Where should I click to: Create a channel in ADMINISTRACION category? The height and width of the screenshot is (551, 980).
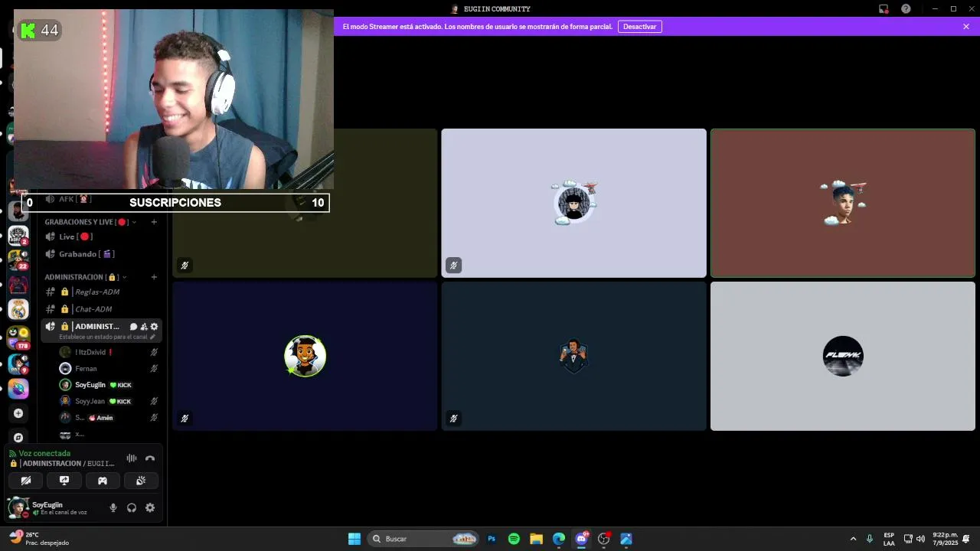pos(154,277)
